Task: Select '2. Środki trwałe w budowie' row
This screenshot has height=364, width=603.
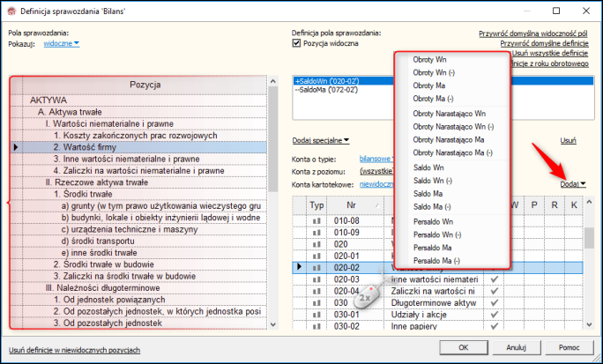Action: 145,264
